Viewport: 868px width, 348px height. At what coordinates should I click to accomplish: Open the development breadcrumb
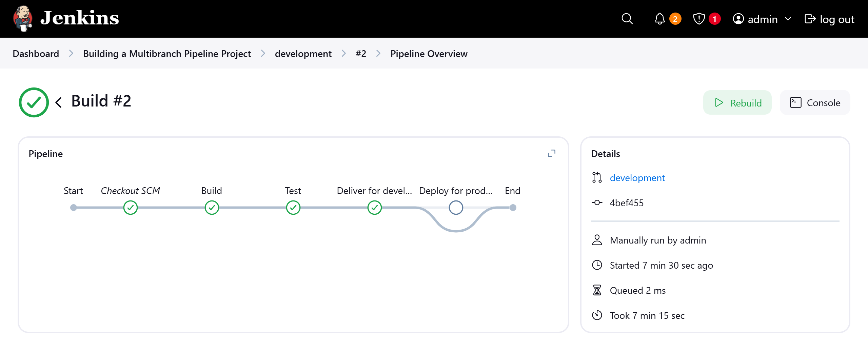coord(303,54)
